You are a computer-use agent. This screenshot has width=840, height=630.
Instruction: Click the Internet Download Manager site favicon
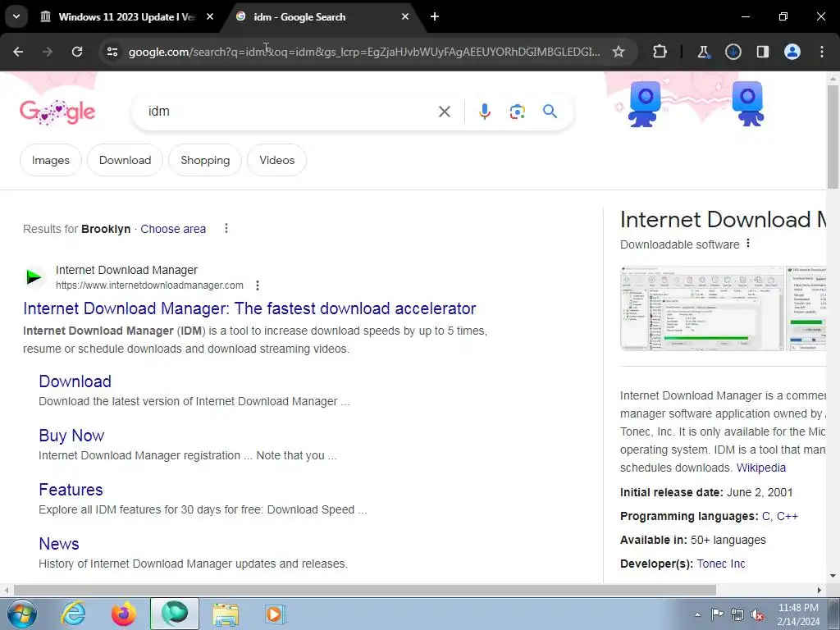(x=34, y=277)
